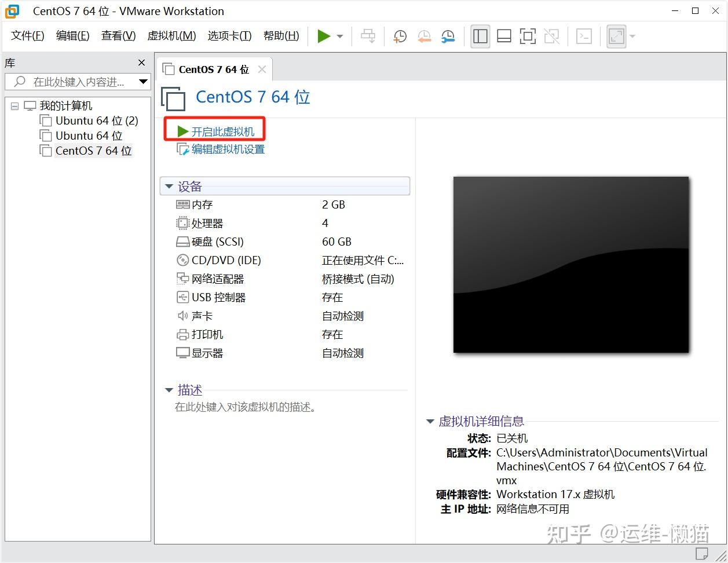Collapse the 描述 section
Viewport: 728px width, 563px height.
[x=169, y=390]
